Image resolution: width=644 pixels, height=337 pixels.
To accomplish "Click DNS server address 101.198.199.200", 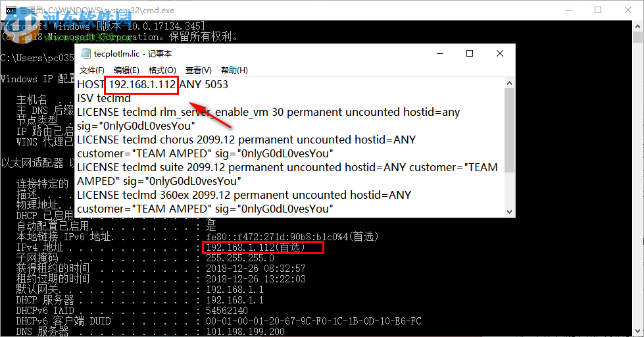I will pos(245,332).
